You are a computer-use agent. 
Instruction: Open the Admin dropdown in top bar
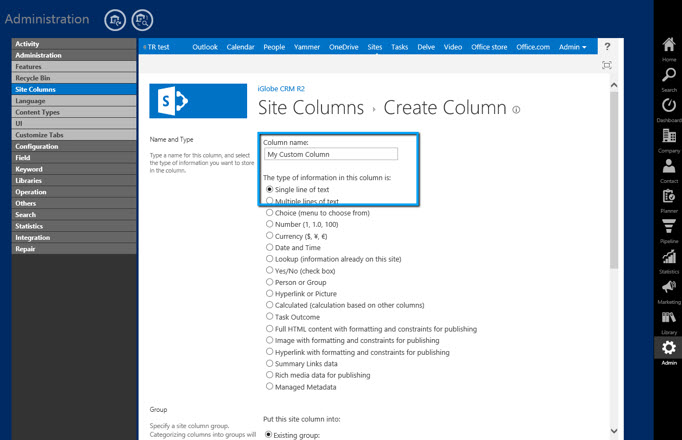pos(572,47)
